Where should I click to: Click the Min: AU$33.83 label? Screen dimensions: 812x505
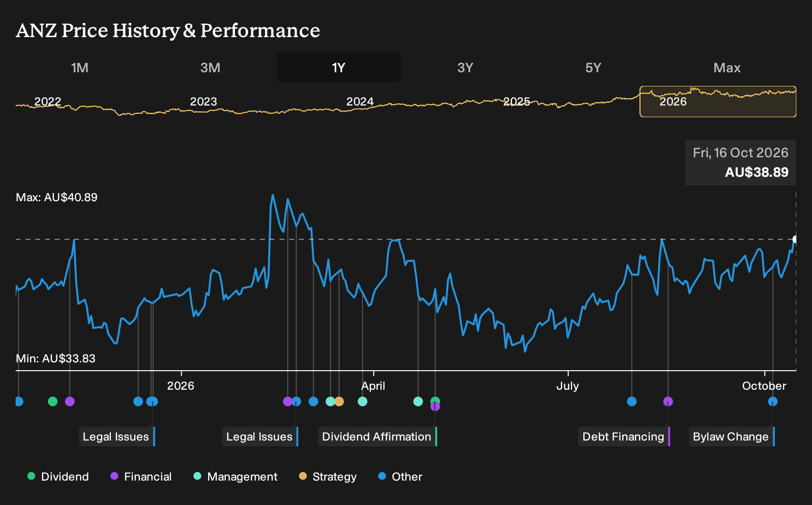(56, 358)
